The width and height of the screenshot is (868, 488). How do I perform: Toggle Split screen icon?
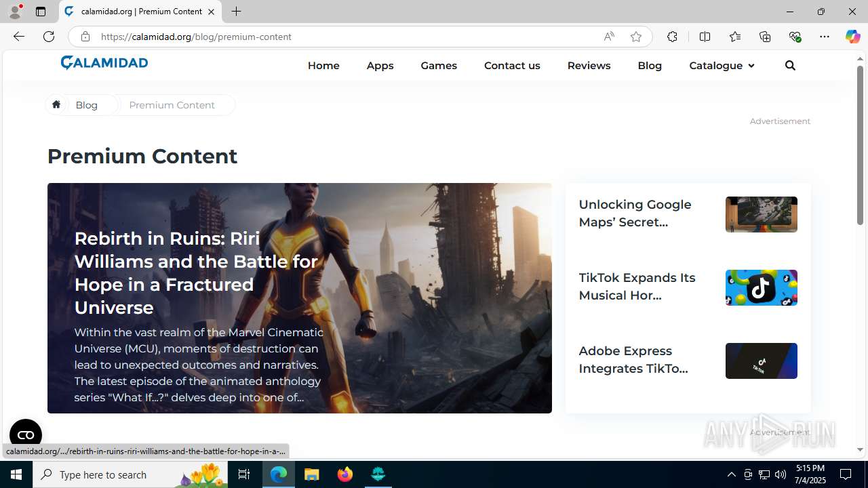[705, 37]
